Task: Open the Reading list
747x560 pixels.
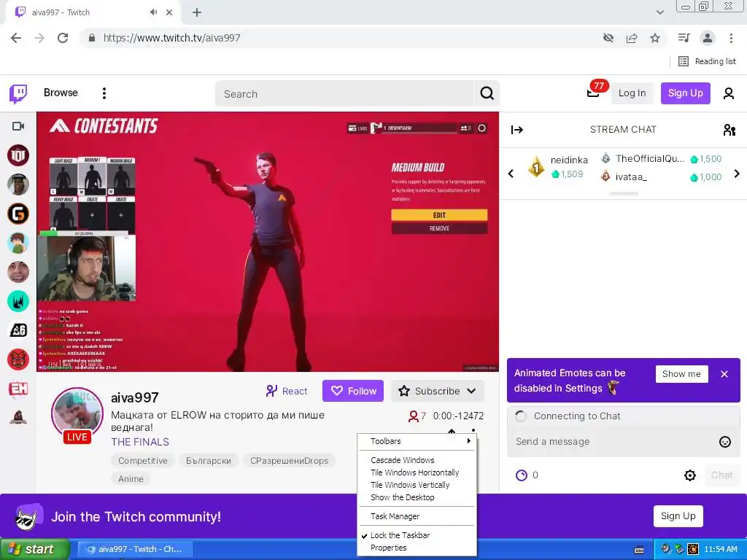Action: click(707, 61)
